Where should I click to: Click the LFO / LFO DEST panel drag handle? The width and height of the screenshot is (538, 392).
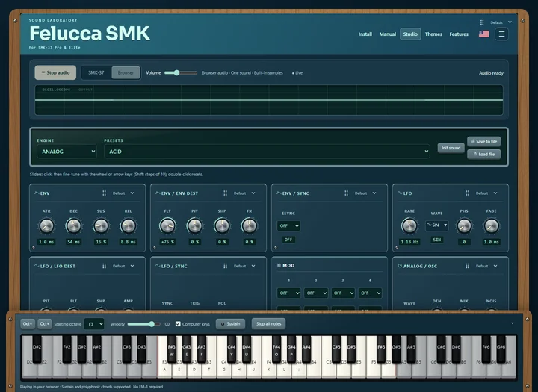(105, 266)
